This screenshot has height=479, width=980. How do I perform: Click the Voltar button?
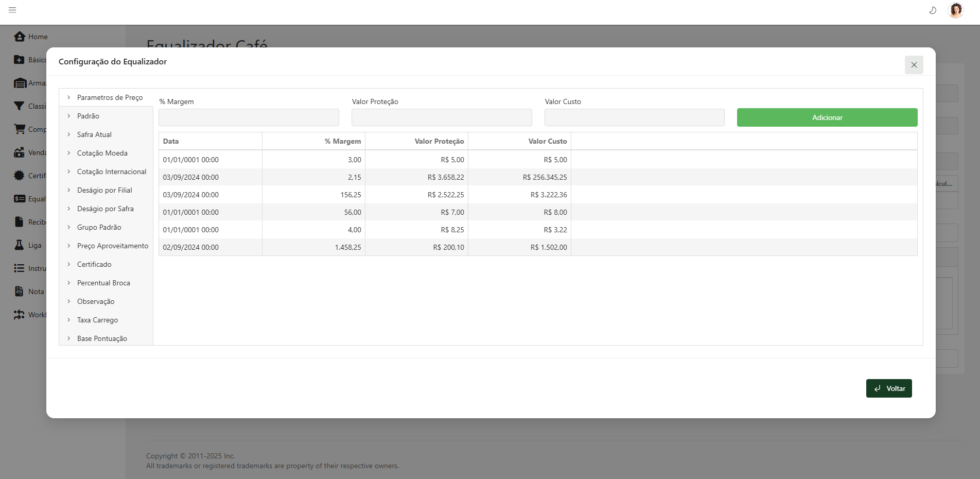[x=888, y=388]
